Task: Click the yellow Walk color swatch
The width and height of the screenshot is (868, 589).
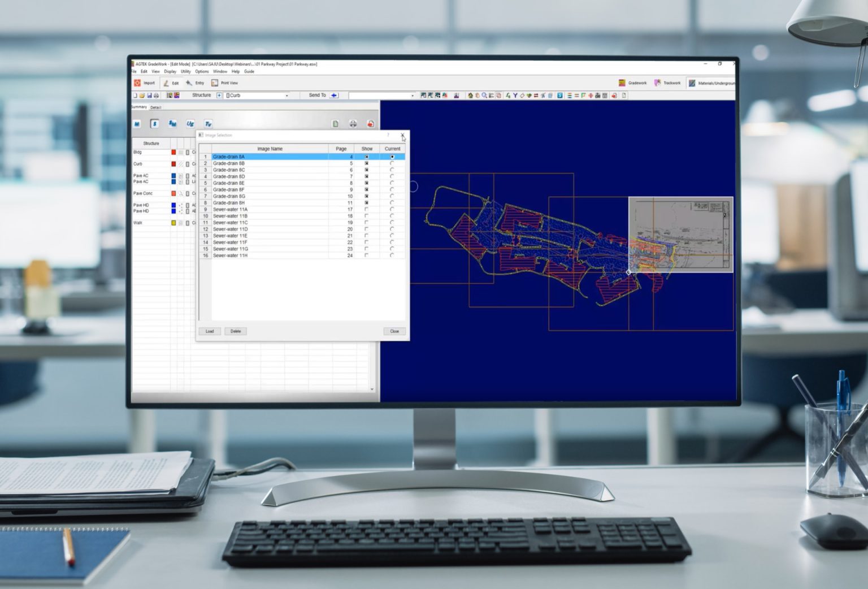Action: pyautogui.click(x=173, y=223)
